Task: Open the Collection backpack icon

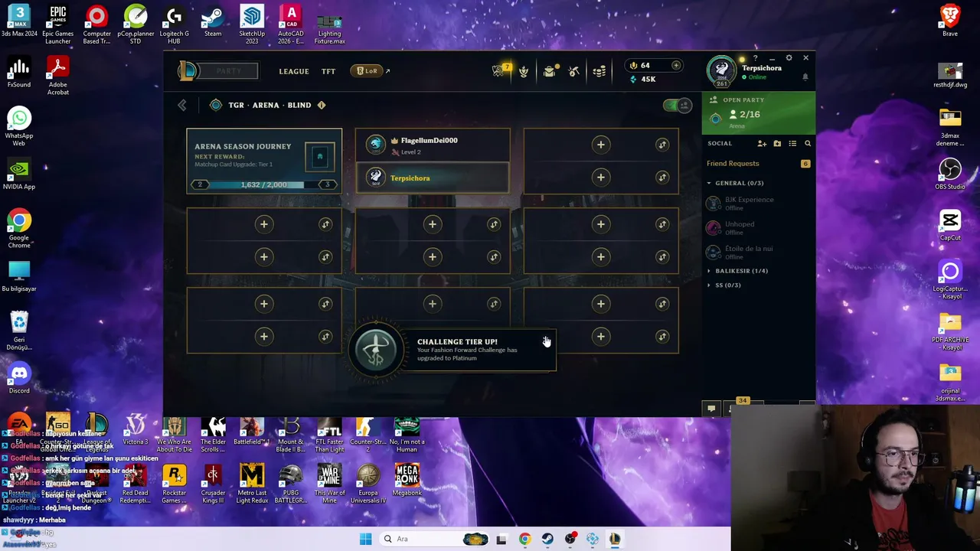Action: click(549, 71)
